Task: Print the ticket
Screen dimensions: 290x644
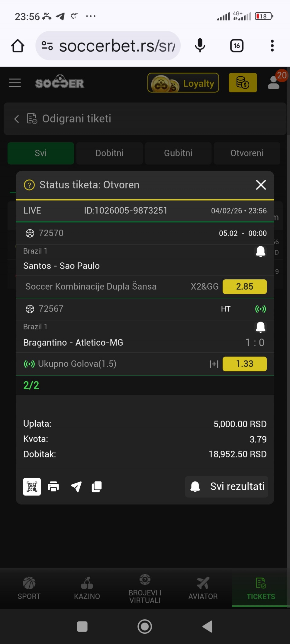Action: pos(53,487)
